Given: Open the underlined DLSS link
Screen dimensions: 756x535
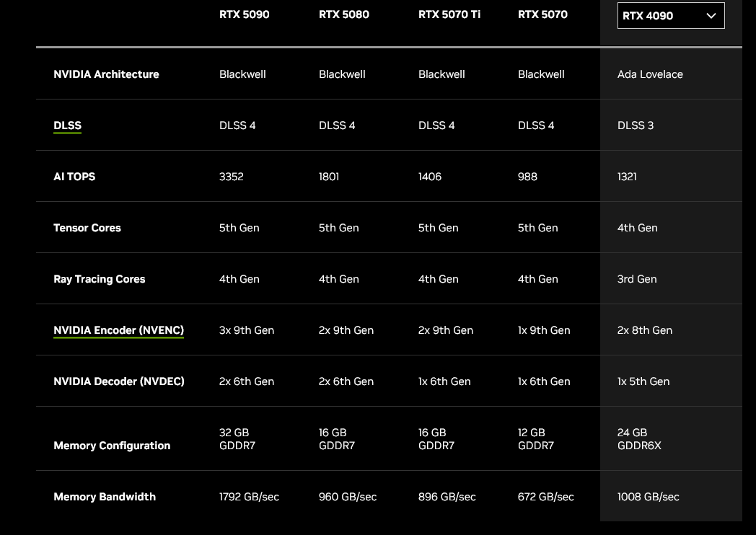Looking at the screenshot, I should [67, 125].
